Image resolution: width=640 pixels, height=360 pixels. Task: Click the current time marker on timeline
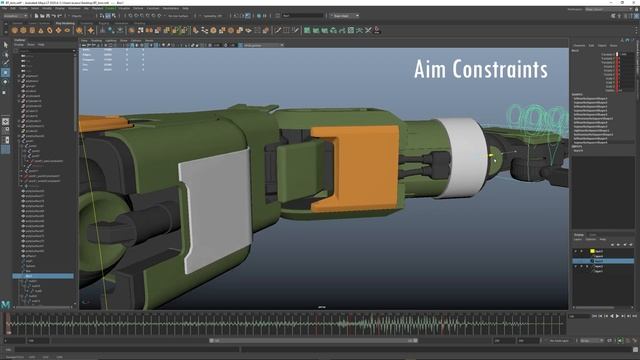click(8, 323)
